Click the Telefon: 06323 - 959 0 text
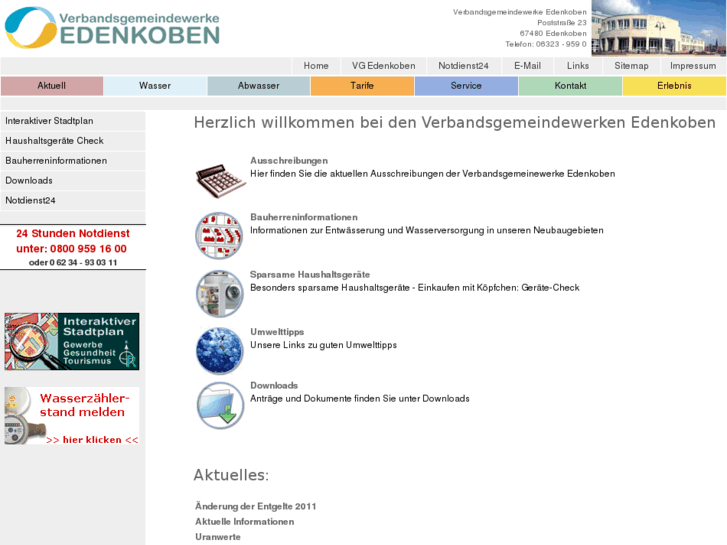 [x=546, y=44]
